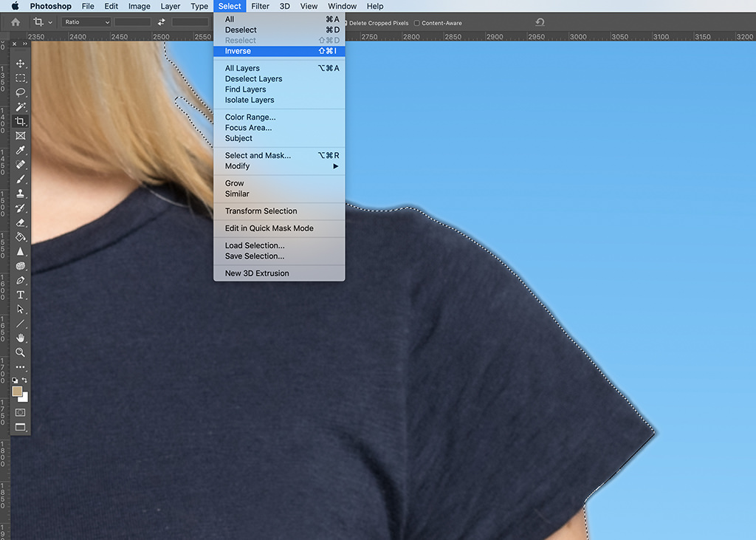Expand the Modify submenu
Image resolution: width=756 pixels, height=540 pixels.
(279, 166)
